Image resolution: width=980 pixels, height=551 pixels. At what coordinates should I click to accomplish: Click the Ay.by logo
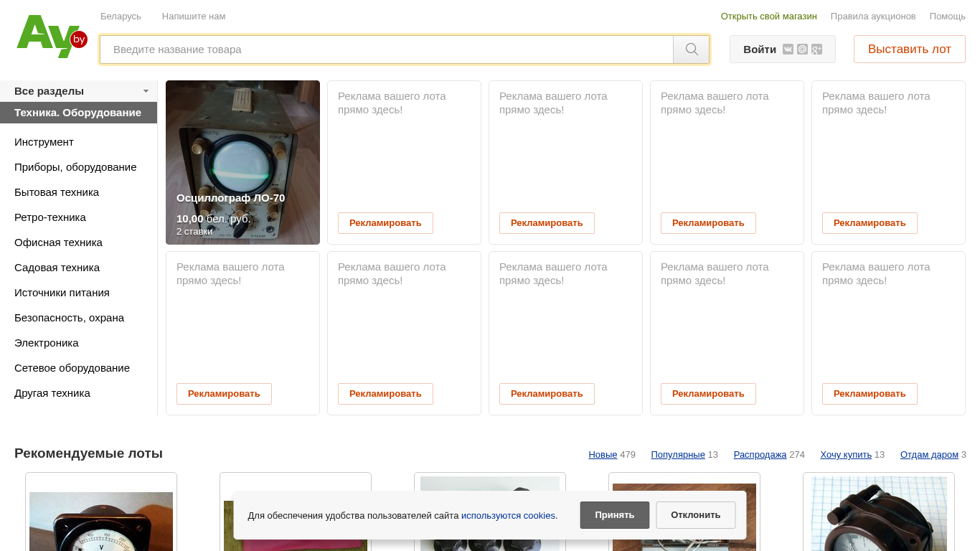tap(52, 37)
